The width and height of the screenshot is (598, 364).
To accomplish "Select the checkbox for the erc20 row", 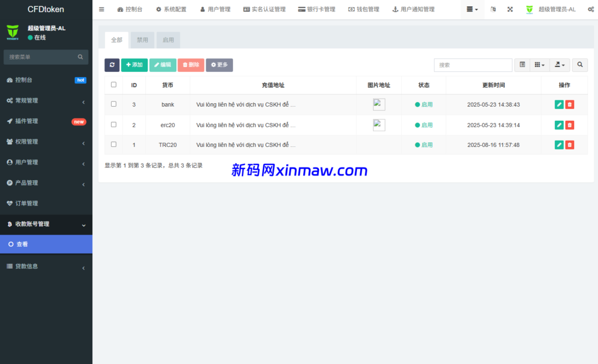I will click(114, 125).
